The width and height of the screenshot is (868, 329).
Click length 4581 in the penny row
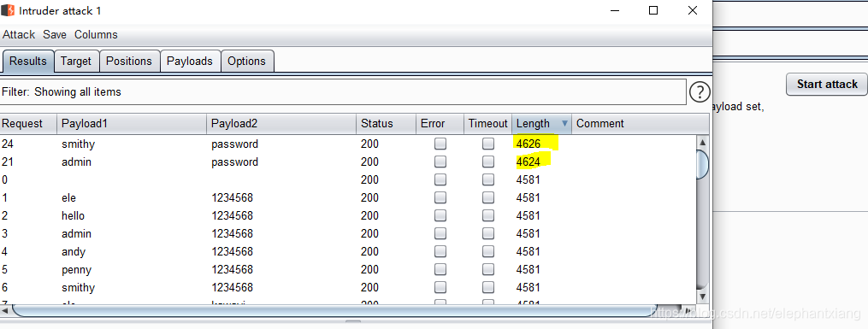point(528,270)
